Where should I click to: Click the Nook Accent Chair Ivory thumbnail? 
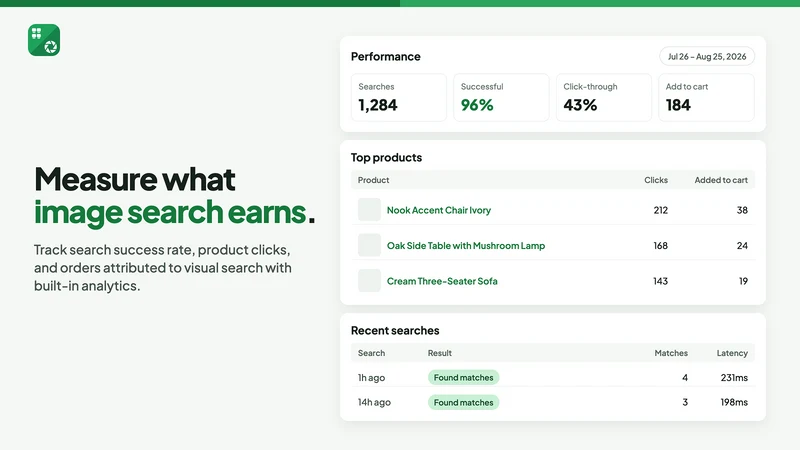(x=369, y=210)
